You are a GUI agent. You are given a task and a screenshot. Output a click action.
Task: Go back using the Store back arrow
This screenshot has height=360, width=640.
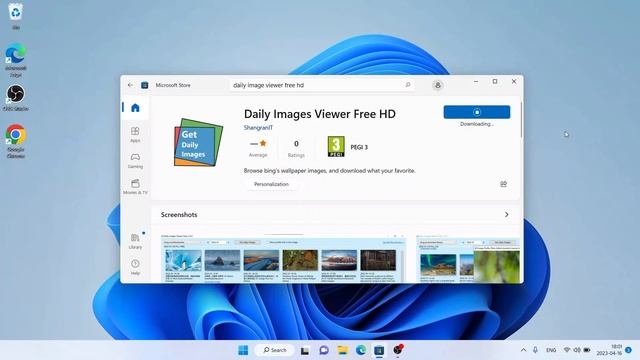(x=130, y=85)
